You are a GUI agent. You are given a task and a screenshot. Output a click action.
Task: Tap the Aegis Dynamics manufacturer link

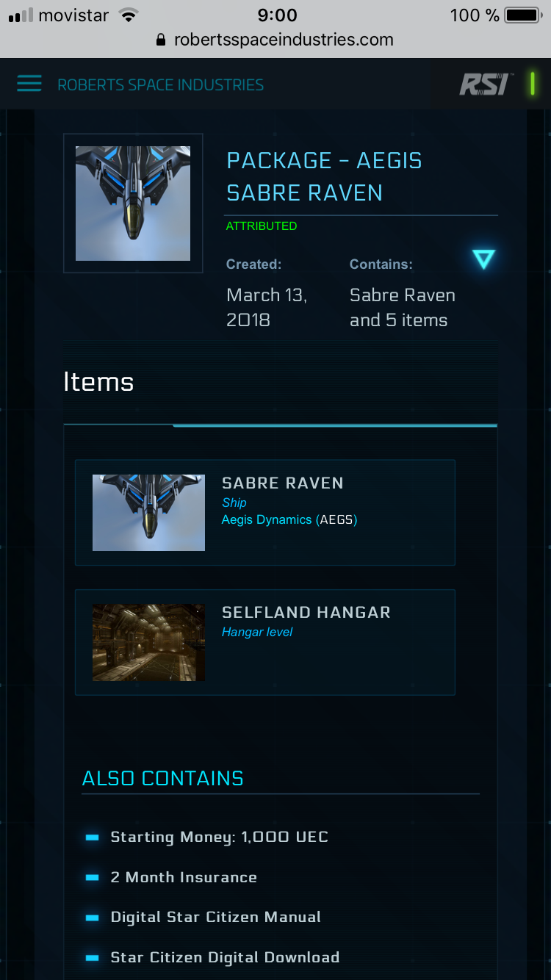tap(267, 520)
